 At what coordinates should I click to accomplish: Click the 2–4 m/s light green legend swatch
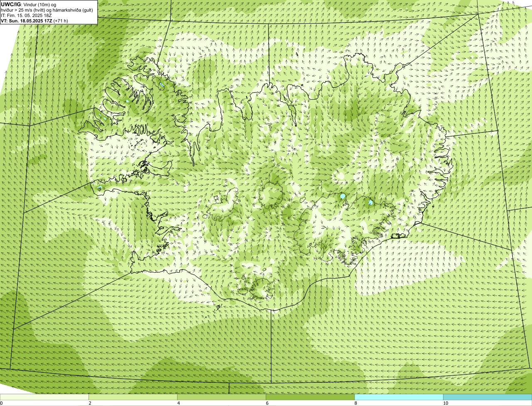click(133, 397)
